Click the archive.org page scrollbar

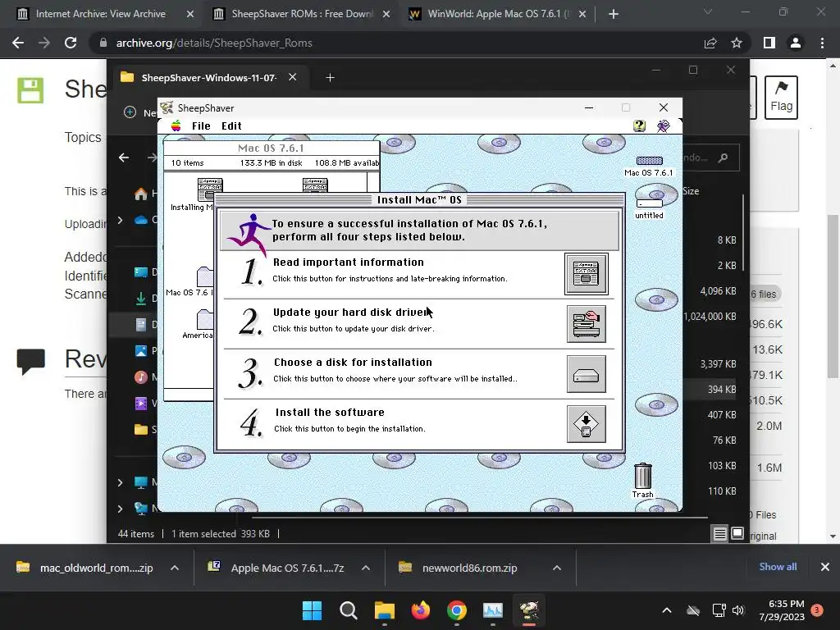coord(833,295)
